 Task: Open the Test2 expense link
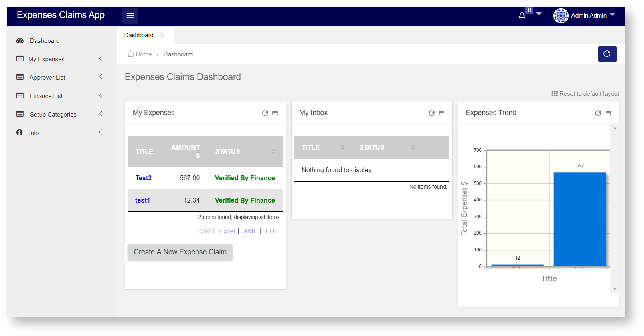[x=144, y=178]
